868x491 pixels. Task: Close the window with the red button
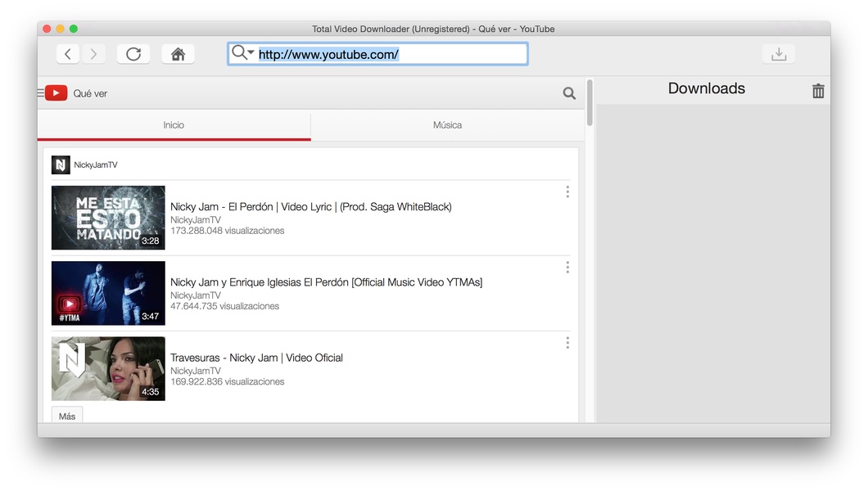pos(47,29)
